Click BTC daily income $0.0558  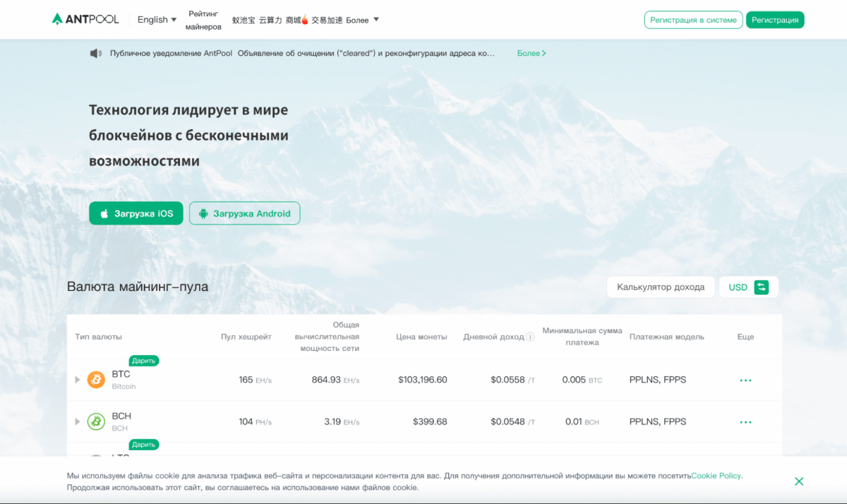tap(512, 380)
